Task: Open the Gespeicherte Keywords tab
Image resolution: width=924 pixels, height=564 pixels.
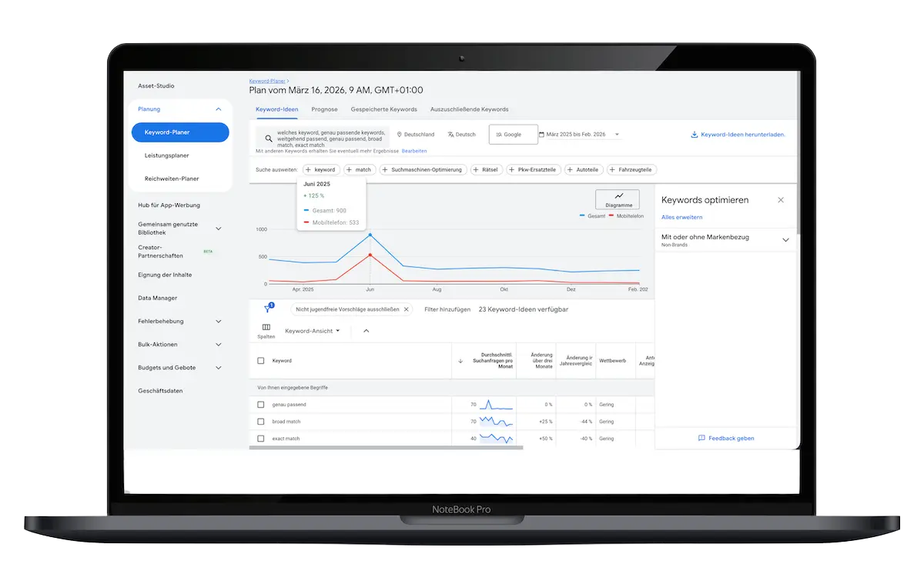Action: 383,109
